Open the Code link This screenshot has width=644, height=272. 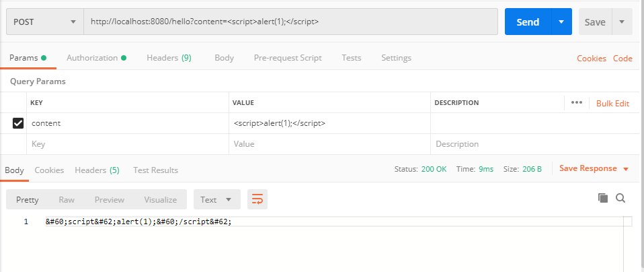click(622, 59)
